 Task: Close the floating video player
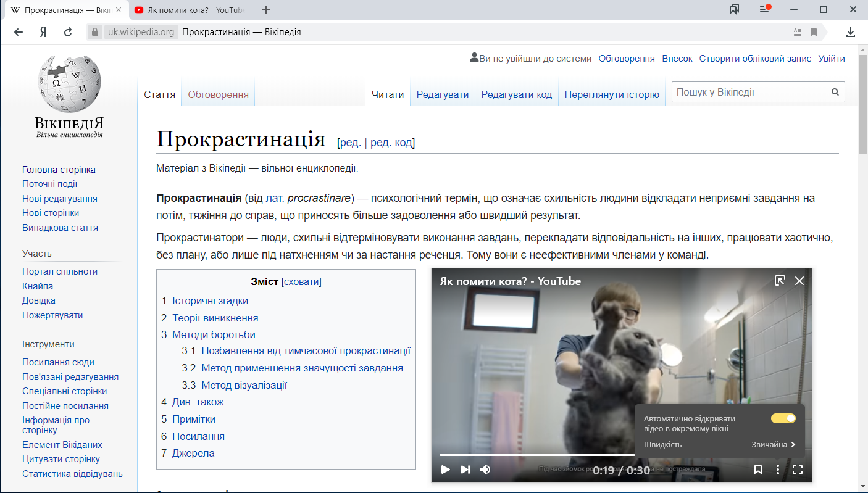[799, 281]
